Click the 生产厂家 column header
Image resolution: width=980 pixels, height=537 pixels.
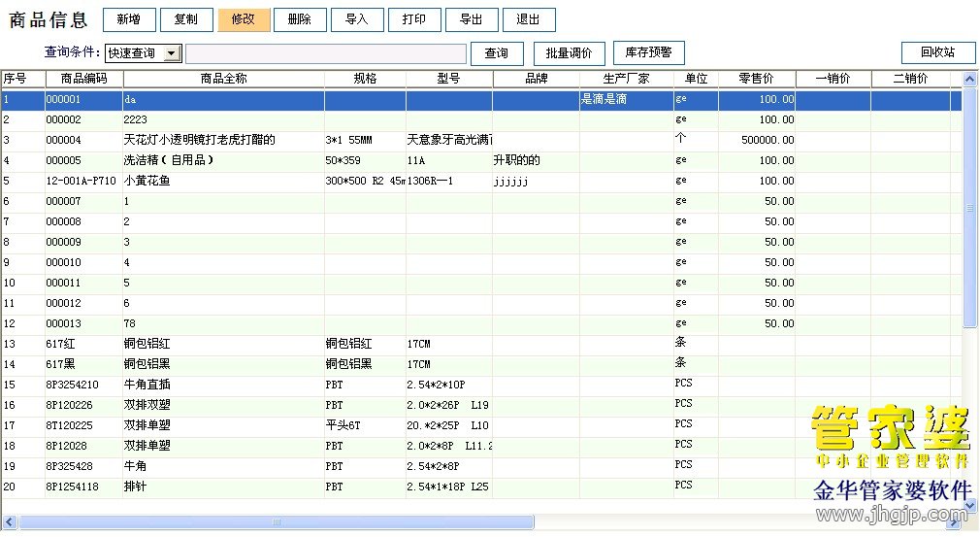coord(626,79)
